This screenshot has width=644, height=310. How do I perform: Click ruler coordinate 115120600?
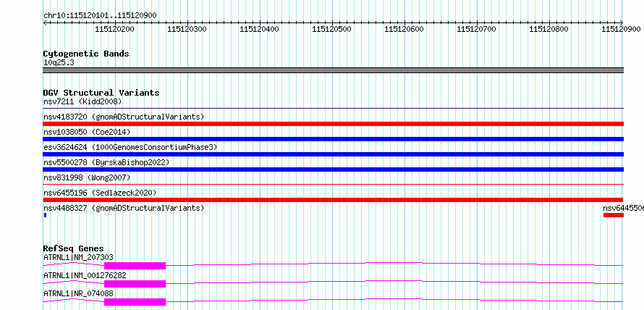(404, 29)
